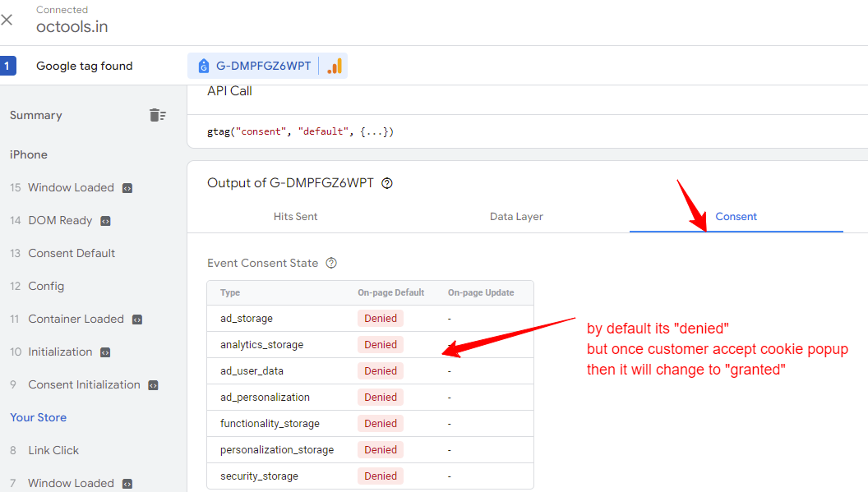Open help icon next to Event Consent State
The image size is (868, 492).
(x=331, y=263)
